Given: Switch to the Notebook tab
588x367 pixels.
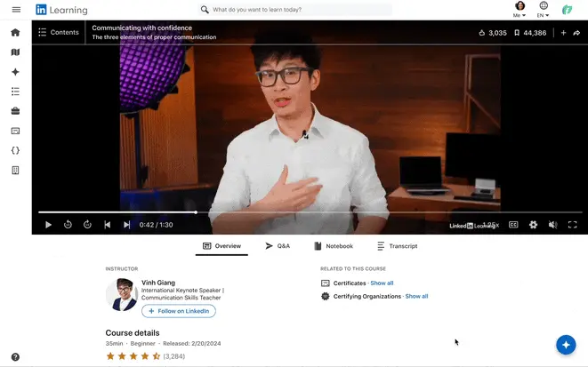Looking at the screenshot, I should coord(334,246).
